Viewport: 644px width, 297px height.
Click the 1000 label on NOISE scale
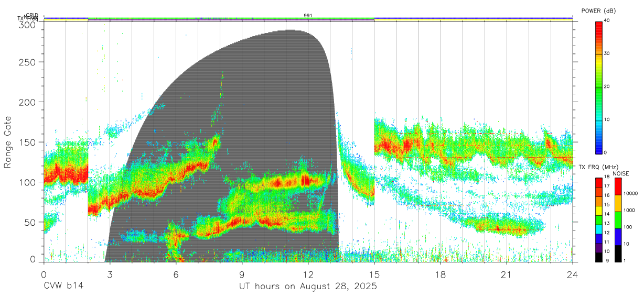point(629,210)
